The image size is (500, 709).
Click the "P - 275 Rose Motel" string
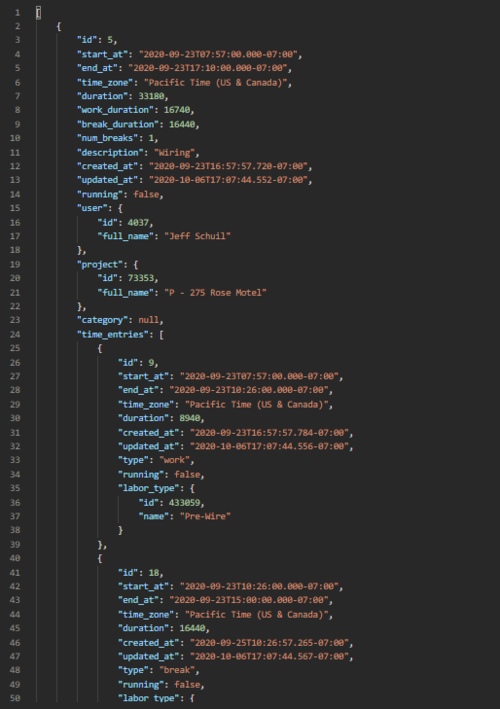point(215,293)
